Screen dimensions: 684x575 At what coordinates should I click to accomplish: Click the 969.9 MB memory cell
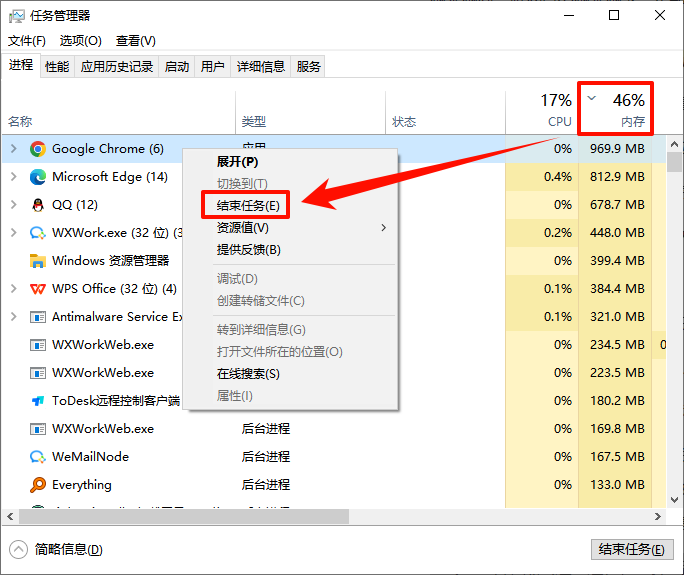tap(617, 149)
